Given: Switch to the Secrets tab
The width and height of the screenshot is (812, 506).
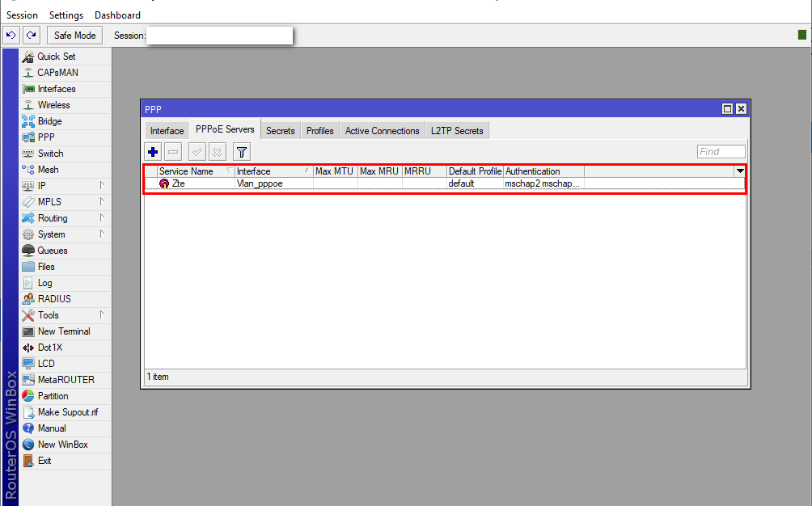Looking at the screenshot, I should 280,131.
